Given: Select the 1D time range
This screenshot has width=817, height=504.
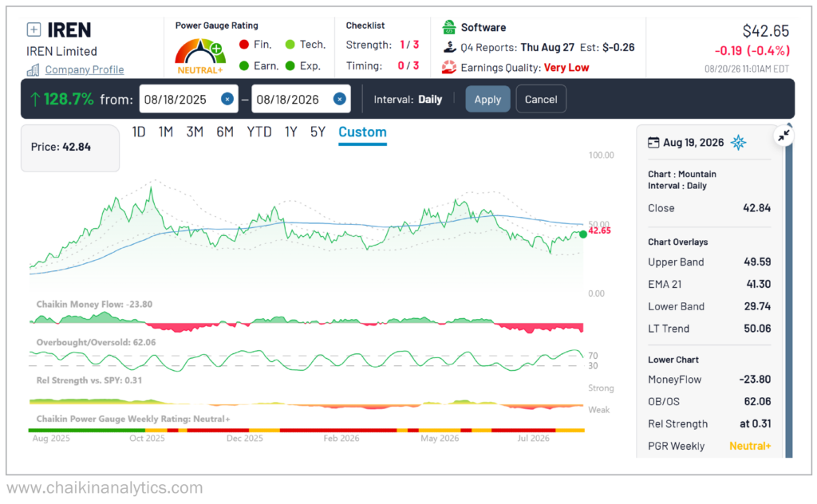Looking at the screenshot, I should (x=139, y=132).
